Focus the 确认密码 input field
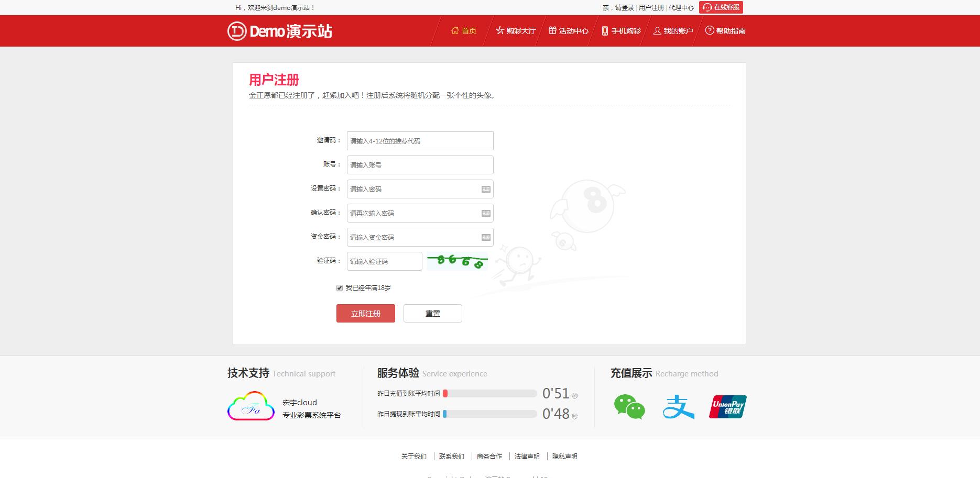The height and width of the screenshot is (478, 980). 420,213
